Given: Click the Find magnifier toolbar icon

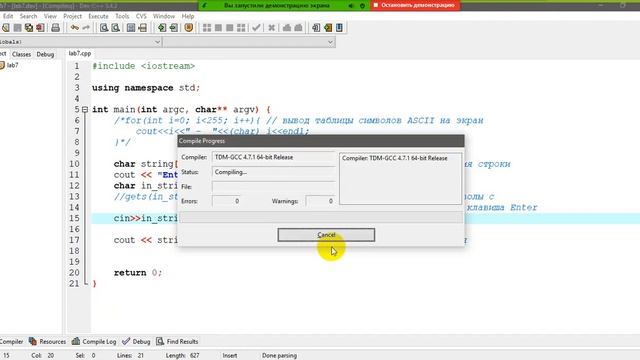Looking at the screenshot, I should click(104, 28).
